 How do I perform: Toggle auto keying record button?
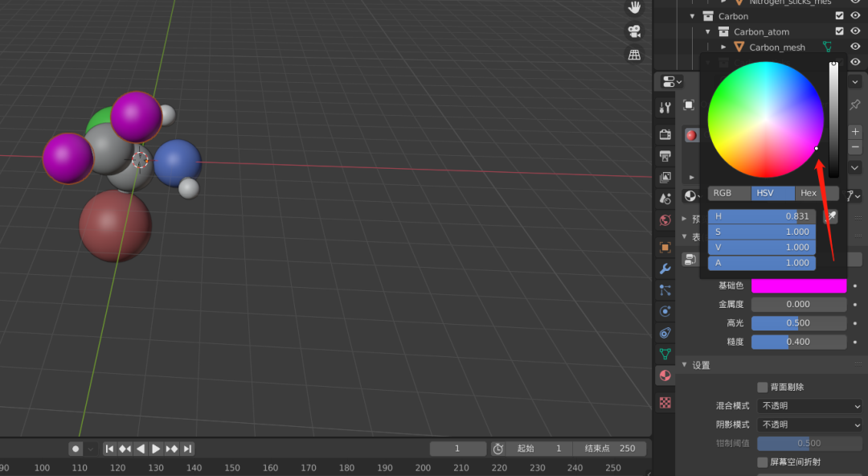(76, 449)
